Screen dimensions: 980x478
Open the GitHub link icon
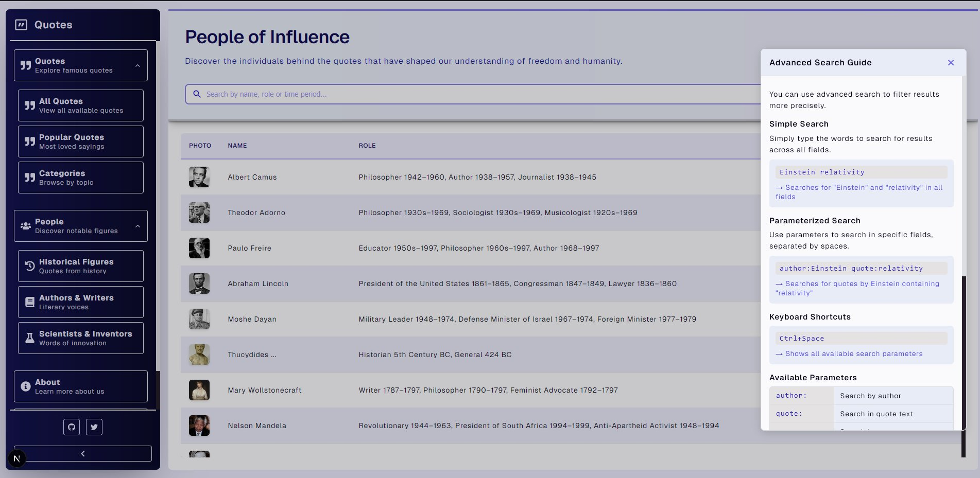(72, 427)
